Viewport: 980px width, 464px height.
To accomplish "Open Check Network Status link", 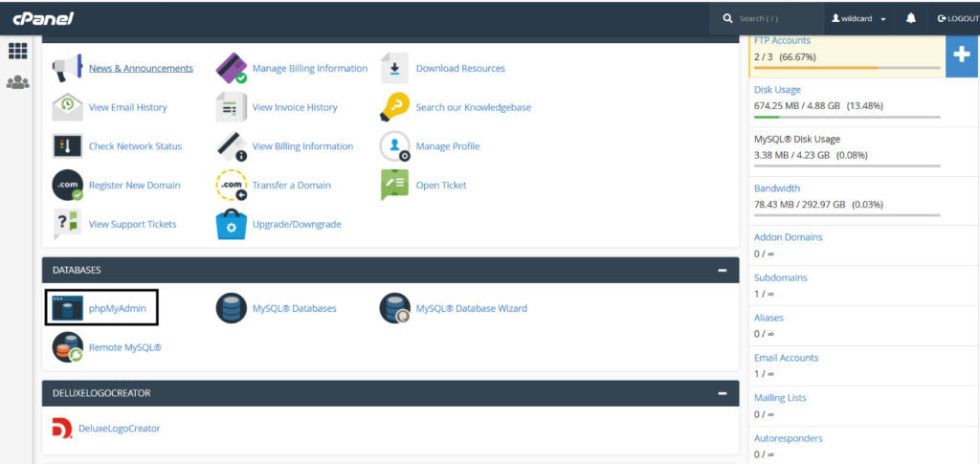I will [x=135, y=146].
